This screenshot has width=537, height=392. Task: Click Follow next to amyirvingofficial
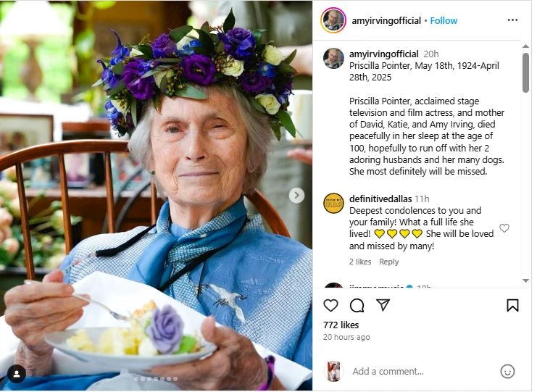(444, 20)
